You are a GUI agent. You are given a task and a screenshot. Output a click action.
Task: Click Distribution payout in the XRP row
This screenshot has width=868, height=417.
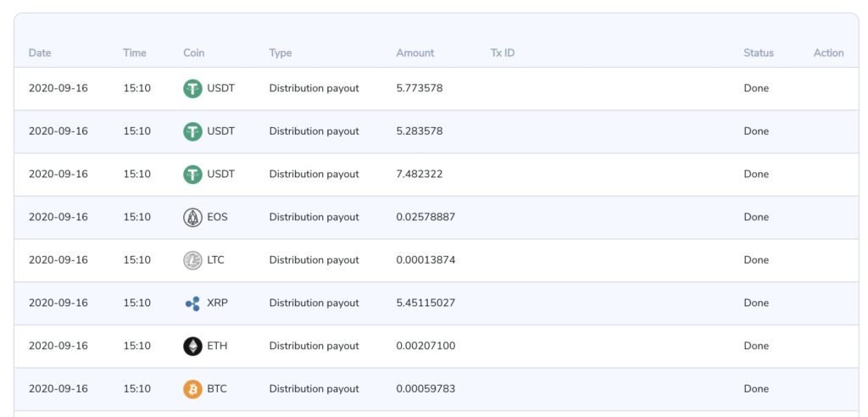tap(314, 303)
